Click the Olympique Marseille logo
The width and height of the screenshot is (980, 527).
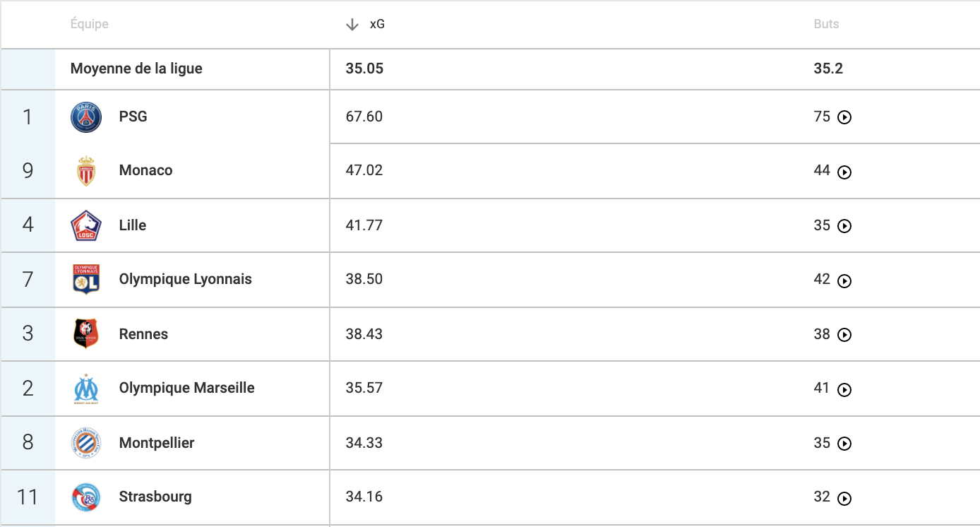86,389
